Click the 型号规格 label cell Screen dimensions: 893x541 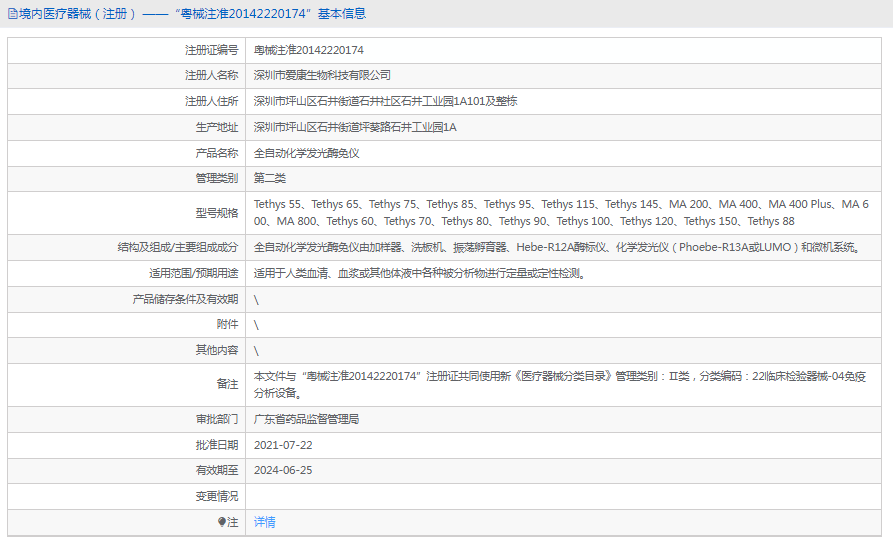[x=126, y=213]
